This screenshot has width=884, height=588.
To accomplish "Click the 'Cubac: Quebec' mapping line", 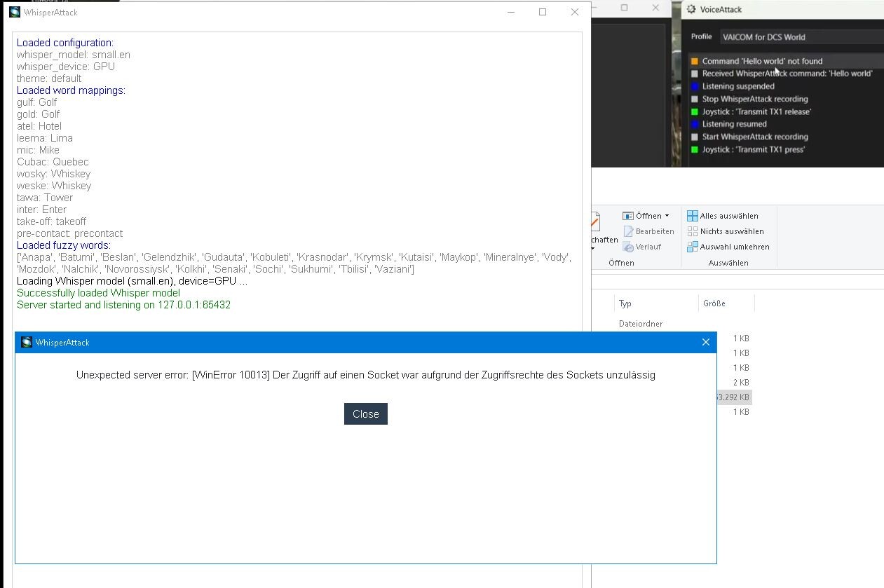I will pos(53,162).
